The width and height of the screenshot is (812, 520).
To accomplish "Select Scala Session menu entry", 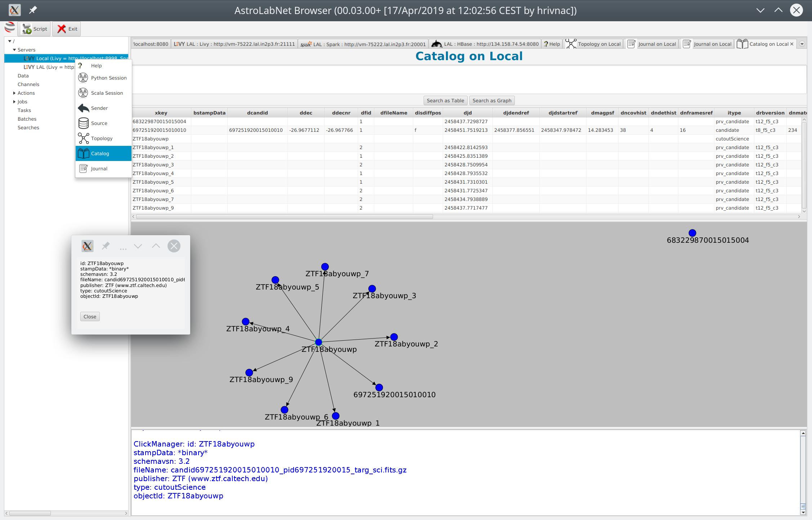I will tap(103, 93).
